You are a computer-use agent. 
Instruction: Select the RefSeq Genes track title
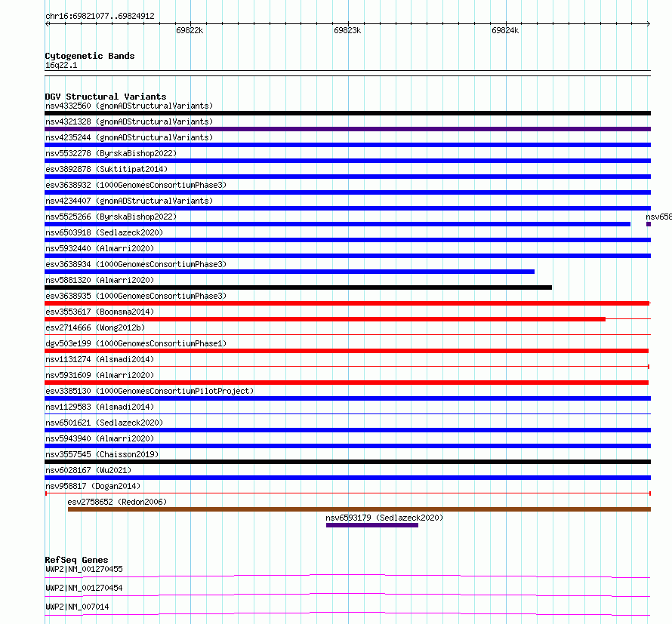(x=76, y=560)
